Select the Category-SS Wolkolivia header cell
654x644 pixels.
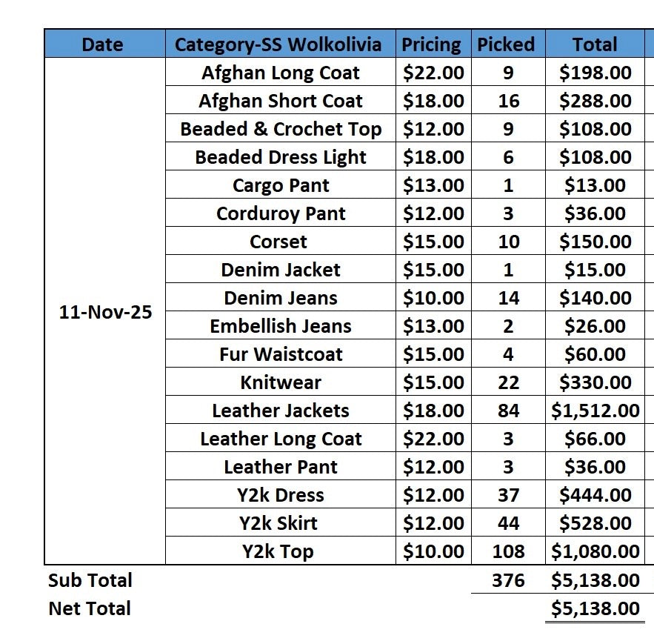[278, 44]
